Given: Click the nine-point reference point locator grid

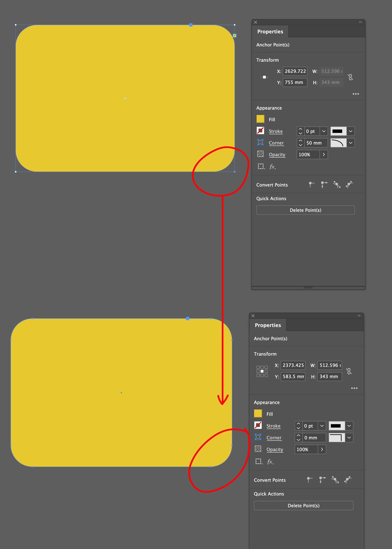Looking at the screenshot, I should pyautogui.click(x=262, y=371).
